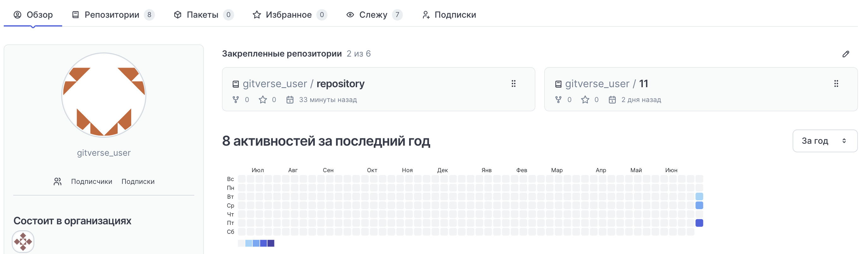868x254 pixels.
Task: Open the gitverse_user / repository link
Action: [x=303, y=84]
